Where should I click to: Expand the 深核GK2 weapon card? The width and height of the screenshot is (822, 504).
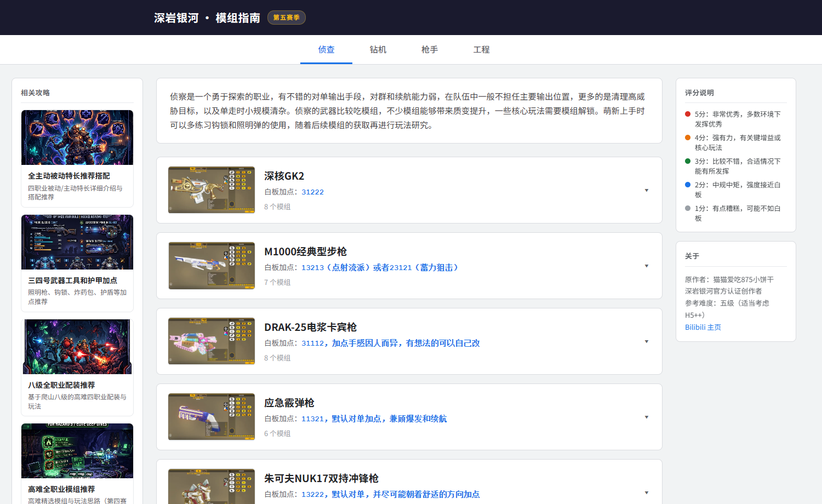(x=647, y=191)
